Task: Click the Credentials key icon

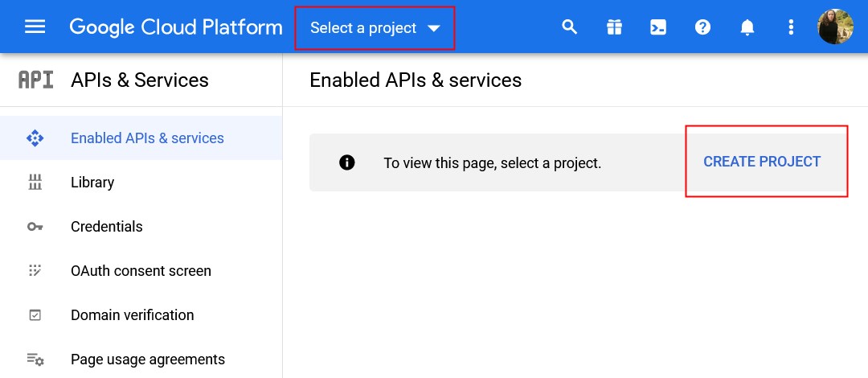Action: pyautogui.click(x=35, y=227)
